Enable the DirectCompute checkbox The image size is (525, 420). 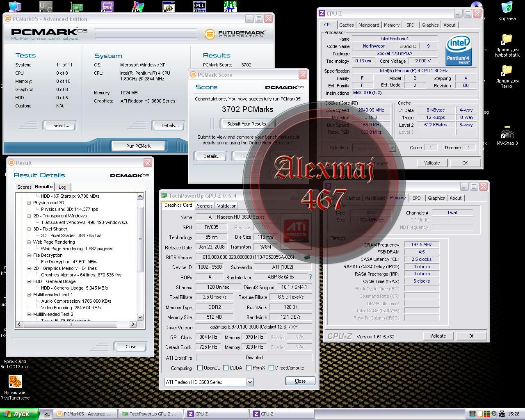[x=271, y=368]
